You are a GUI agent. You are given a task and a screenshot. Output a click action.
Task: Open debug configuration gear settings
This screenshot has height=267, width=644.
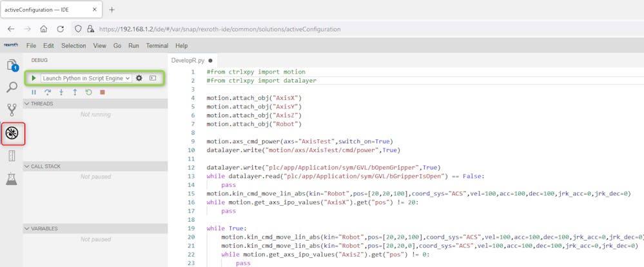[x=139, y=78]
